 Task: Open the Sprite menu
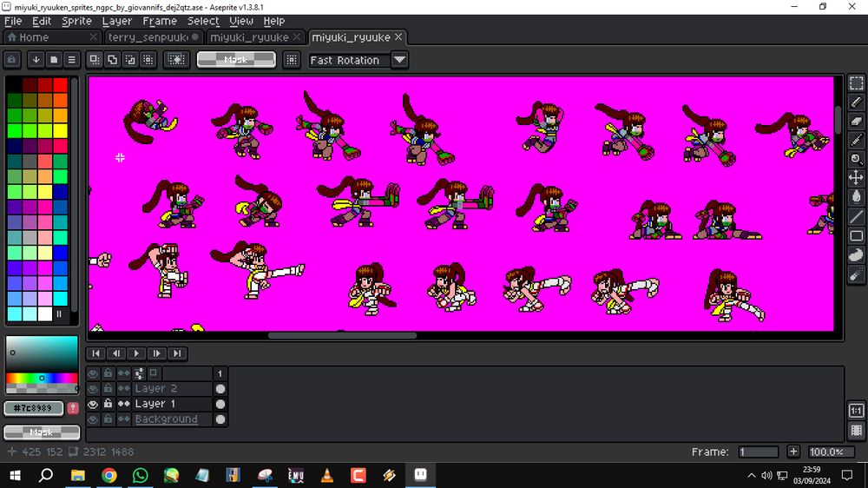pos(76,21)
